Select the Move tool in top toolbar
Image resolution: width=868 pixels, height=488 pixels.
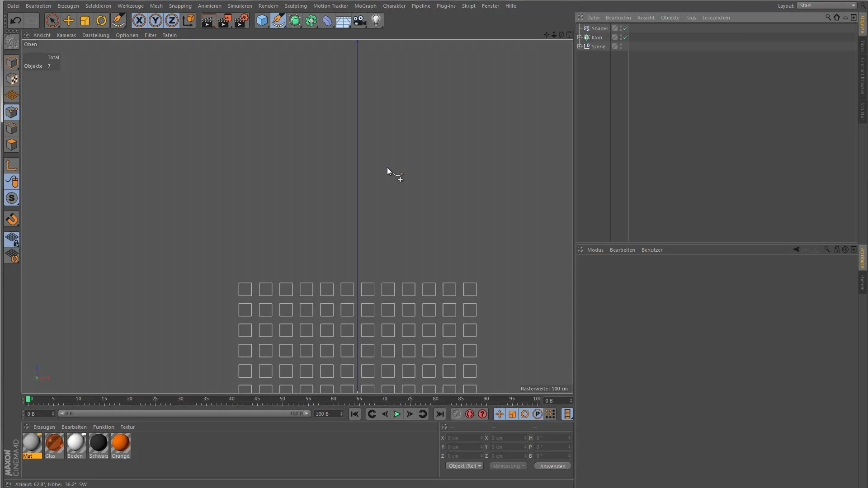69,20
